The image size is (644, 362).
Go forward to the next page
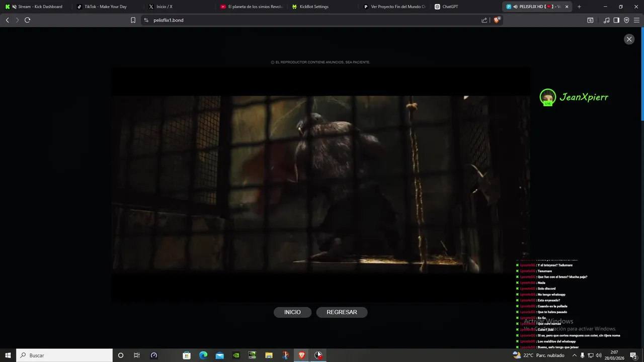click(x=17, y=20)
